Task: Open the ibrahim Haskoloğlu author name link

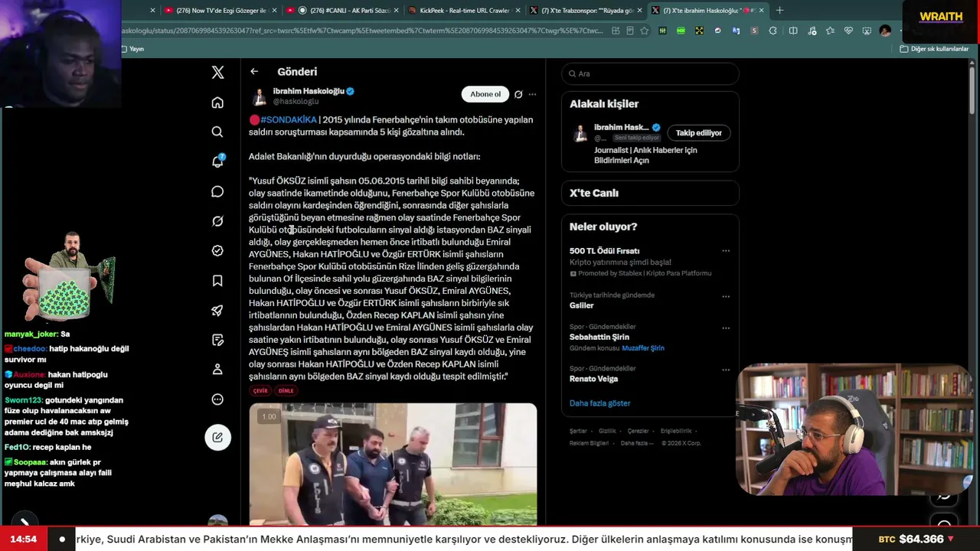Action: click(309, 91)
